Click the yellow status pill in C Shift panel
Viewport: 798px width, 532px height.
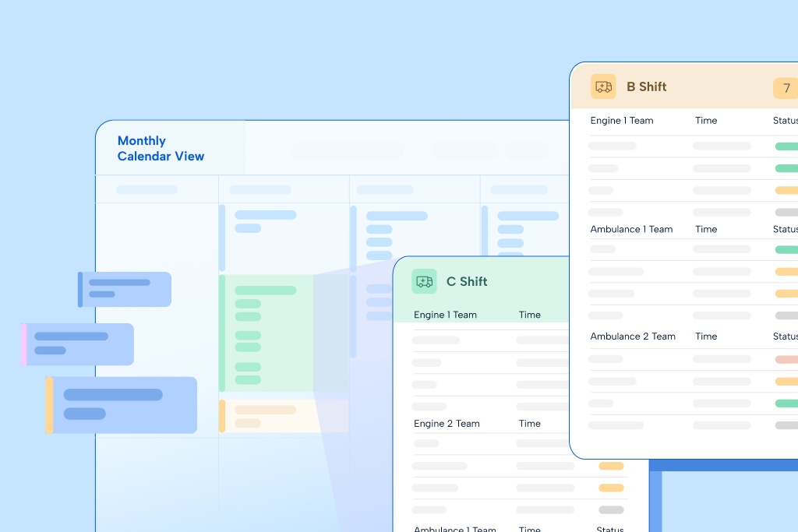611,466
